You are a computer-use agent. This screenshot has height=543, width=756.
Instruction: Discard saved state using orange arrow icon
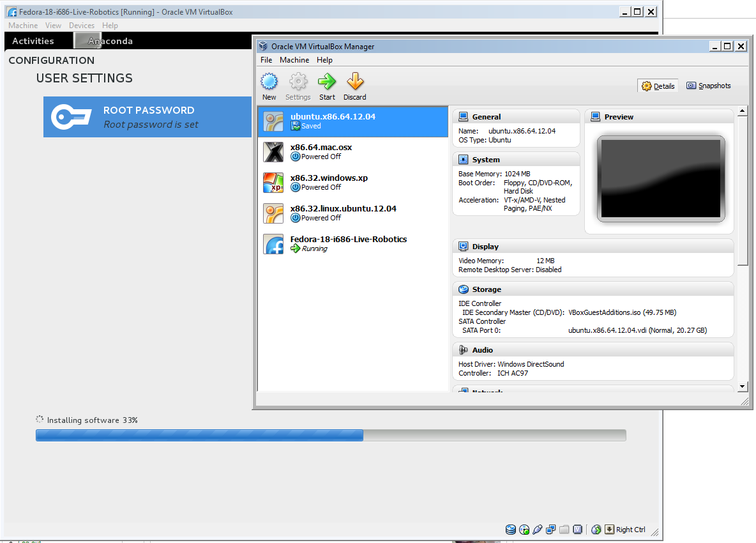(x=355, y=82)
